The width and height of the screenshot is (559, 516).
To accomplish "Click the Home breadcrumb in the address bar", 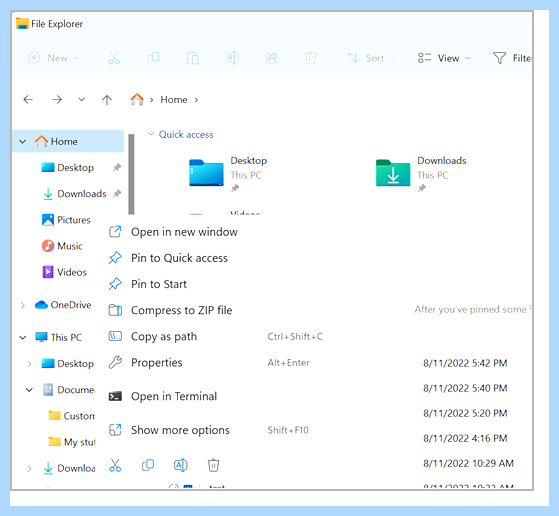I will pos(174,99).
